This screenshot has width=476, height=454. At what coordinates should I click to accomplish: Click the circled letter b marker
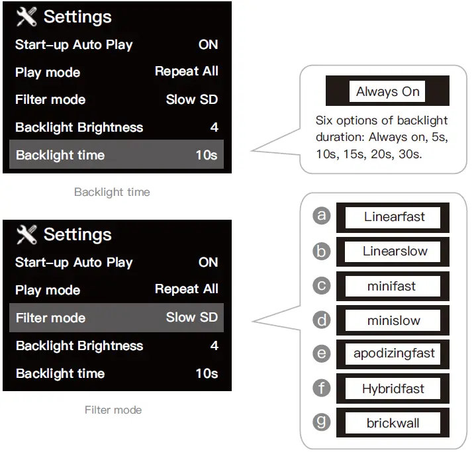[322, 251]
